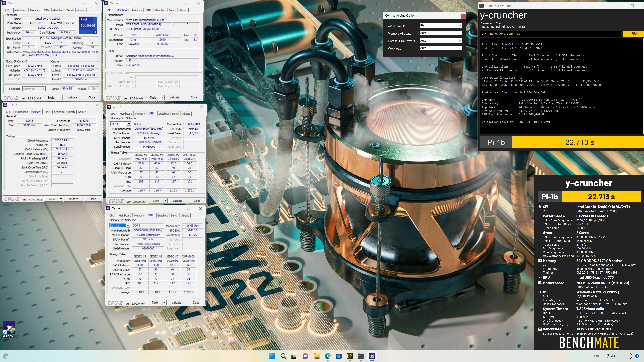
Task: Switch to the terminal window in the taskbar
Action: tap(361, 356)
